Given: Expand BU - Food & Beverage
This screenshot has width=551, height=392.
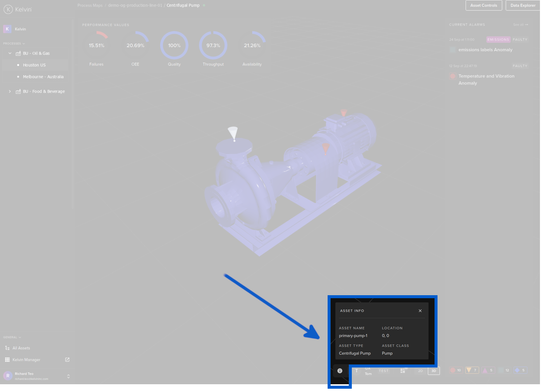Looking at the screenshot, I should (x=10, y=91).
